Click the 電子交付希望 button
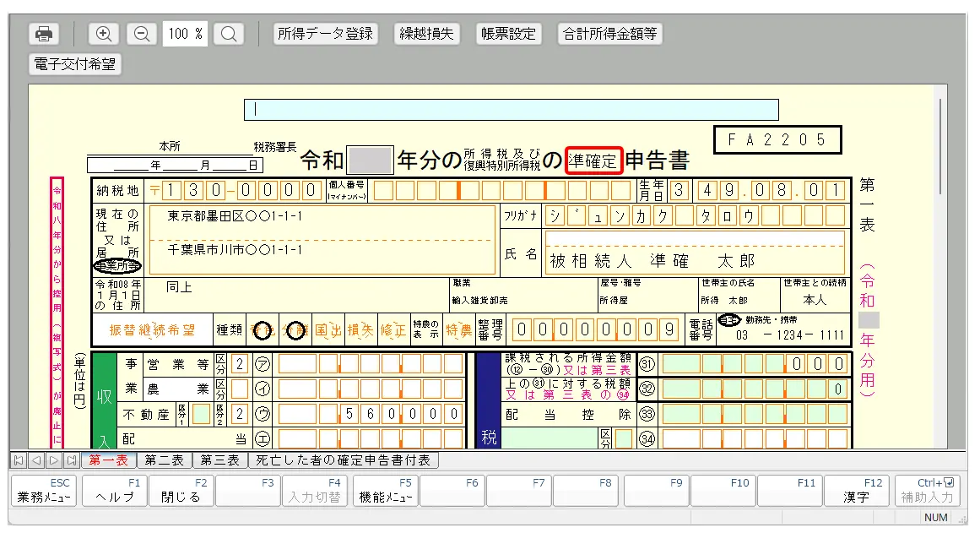Viewport: 980px width, 533px height. tap(75, 63)
